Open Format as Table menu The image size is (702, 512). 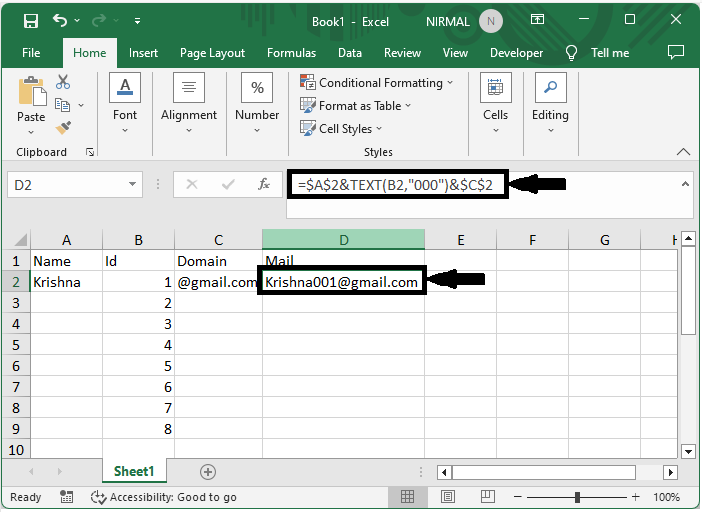click(x=355, y=106)
